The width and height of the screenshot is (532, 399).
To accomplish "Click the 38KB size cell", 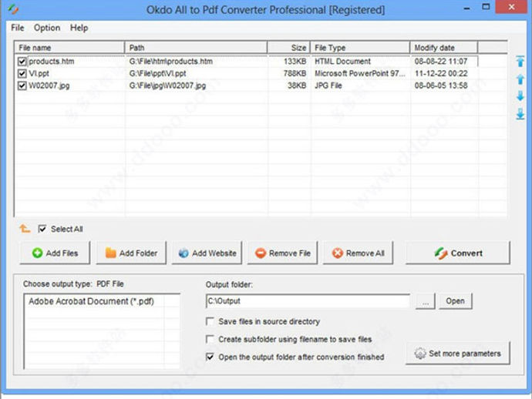I will tap(297, 85).
